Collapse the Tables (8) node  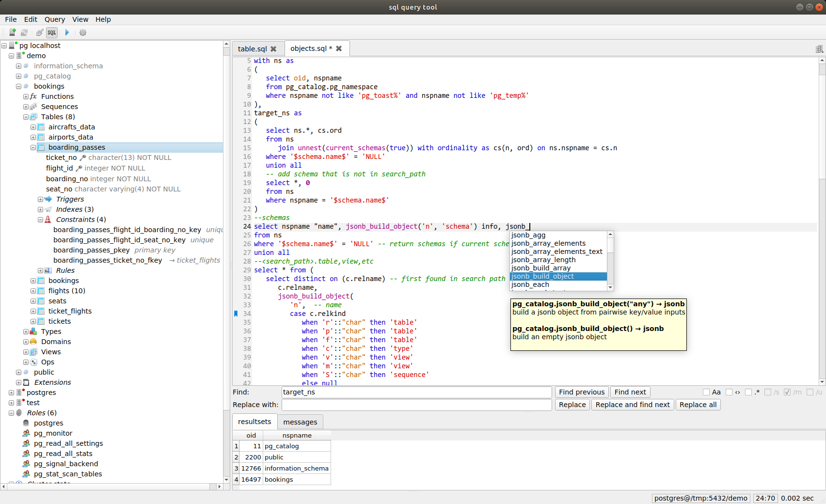click(x=26, y=117)
